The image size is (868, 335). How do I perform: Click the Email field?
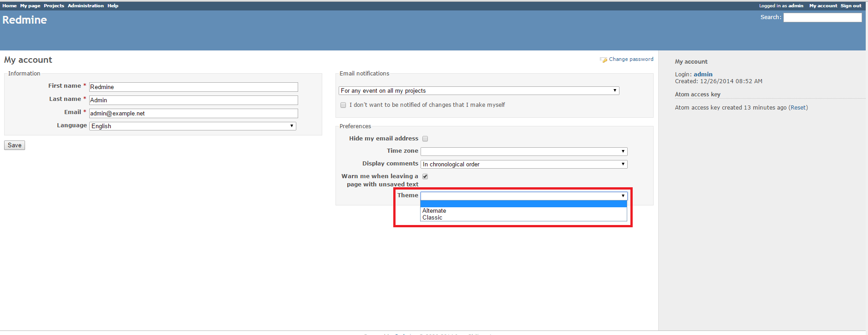[x=193, y=113]
